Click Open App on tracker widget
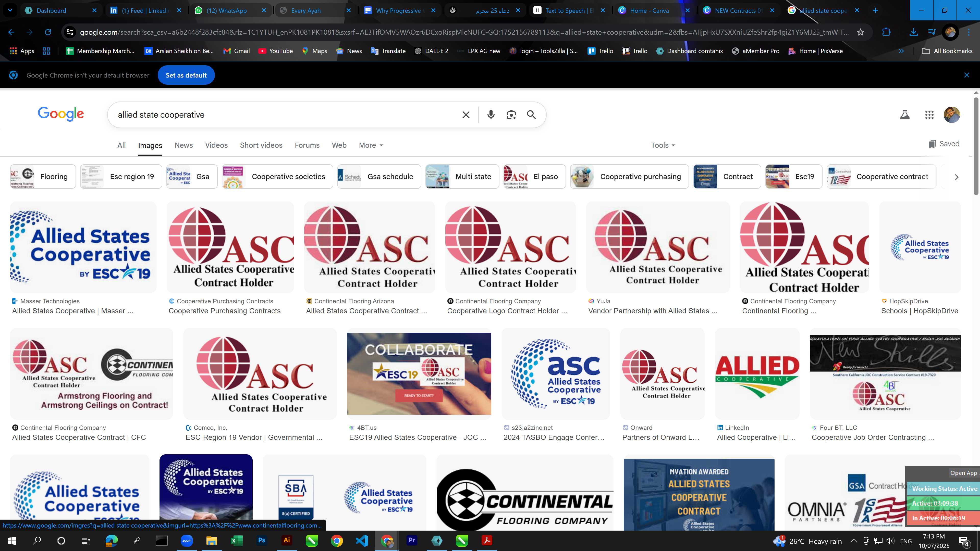This screenshot has width=980, height=551. [963, 473]
